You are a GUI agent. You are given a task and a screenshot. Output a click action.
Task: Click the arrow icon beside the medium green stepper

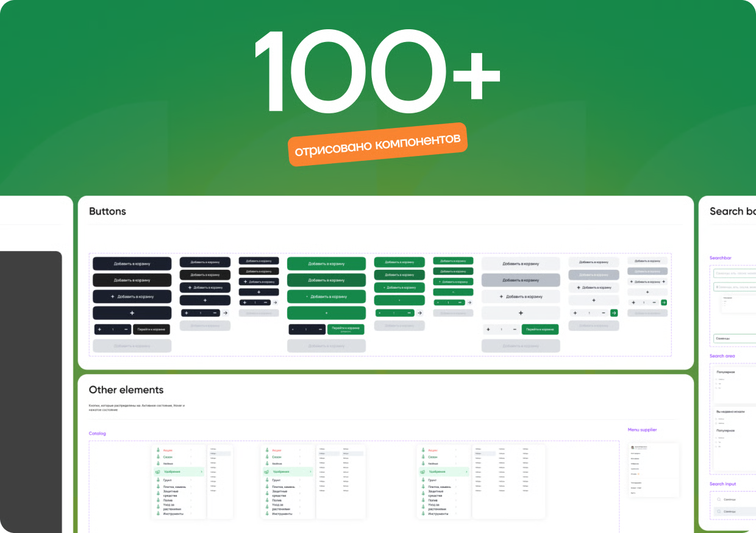419,313
